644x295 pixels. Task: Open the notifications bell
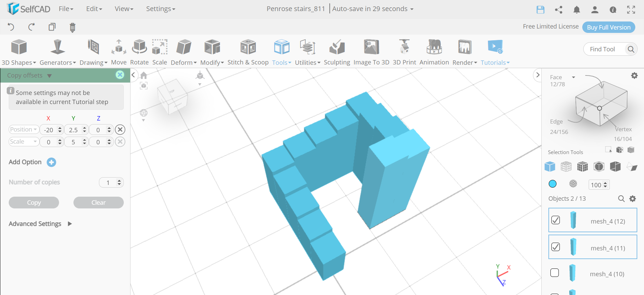coord(577,10)
